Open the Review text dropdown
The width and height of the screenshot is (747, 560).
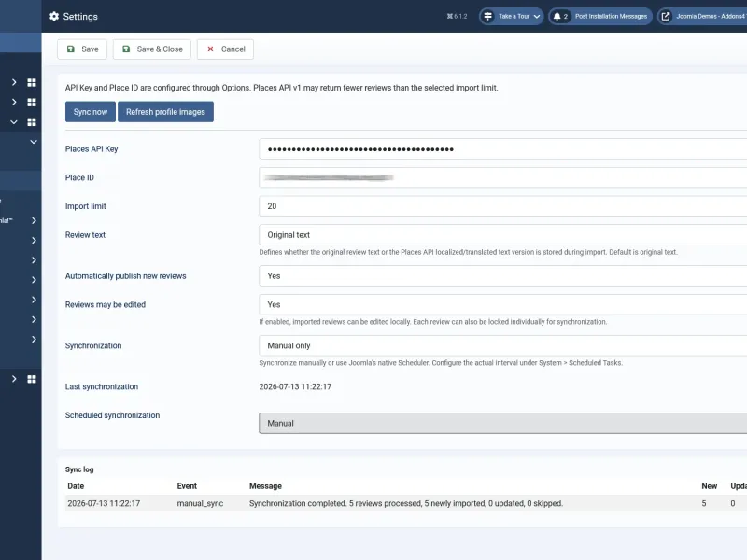click(x=502, y=235)
